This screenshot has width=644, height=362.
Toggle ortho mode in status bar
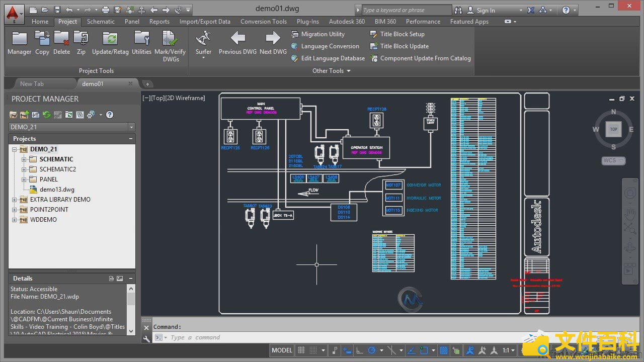click(360, 350)
